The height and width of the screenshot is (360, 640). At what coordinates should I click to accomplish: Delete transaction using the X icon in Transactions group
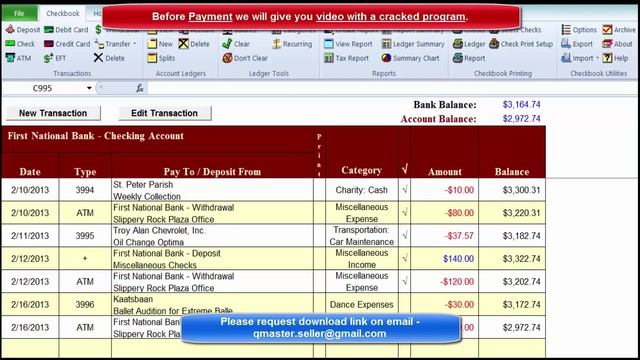(98, 58)
